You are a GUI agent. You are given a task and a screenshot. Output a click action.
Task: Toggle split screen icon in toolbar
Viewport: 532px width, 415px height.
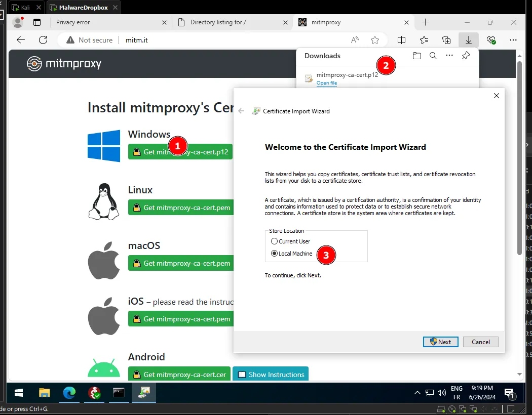coord(401,40)
